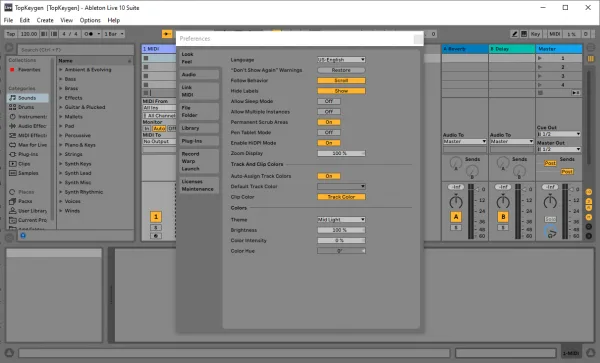This screenshot has width=600, height=363.
Task: Open the Master Out dropdown
Action: [x=559, y=149]
